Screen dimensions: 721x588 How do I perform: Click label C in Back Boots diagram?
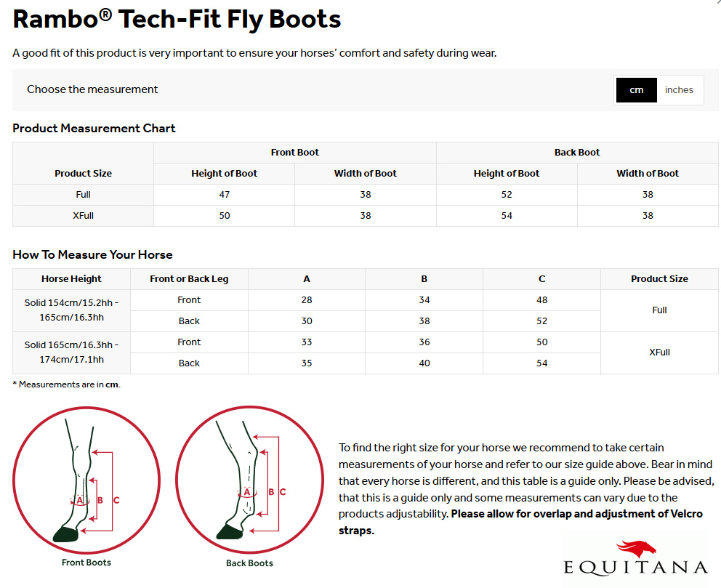point(283,492)
